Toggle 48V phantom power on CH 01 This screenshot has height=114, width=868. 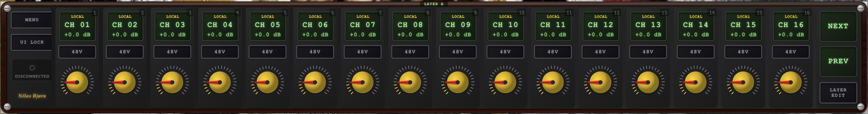pyautogui.click(x=77, y=52)
